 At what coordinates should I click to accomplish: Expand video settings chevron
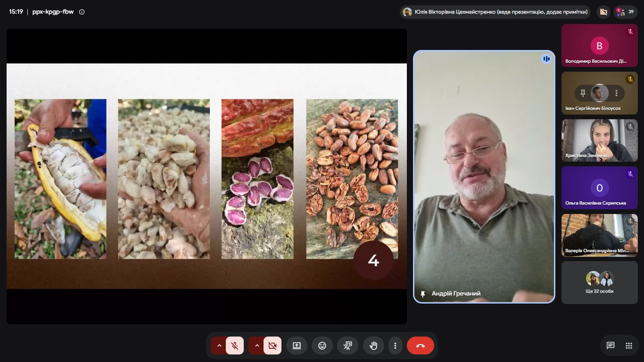click(x=256, y=346)
